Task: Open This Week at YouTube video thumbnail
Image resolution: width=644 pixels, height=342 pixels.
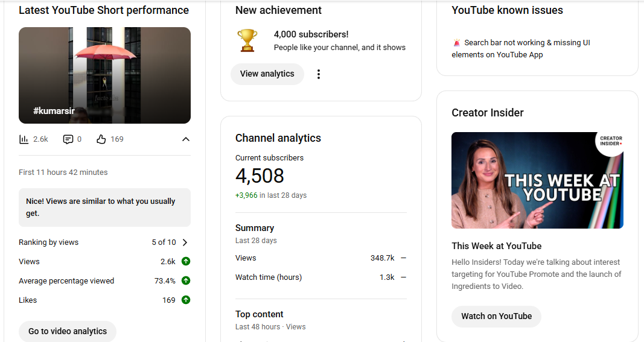Action: pos(537,180)
